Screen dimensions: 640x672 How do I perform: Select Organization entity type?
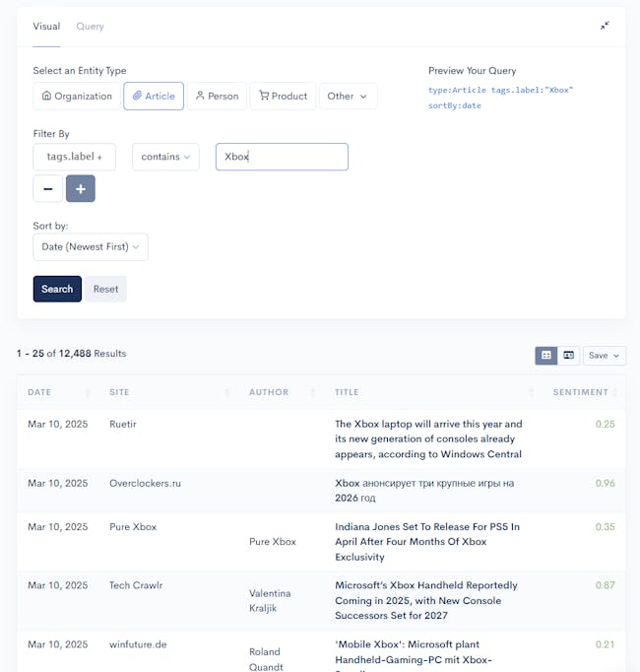click(x=76, y=97)
